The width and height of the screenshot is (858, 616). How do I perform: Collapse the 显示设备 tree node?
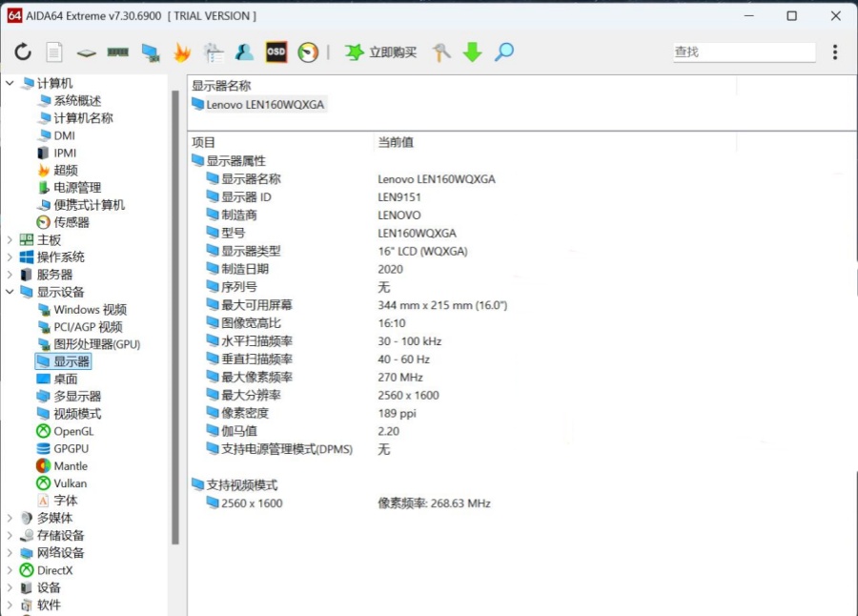point(10,292)
